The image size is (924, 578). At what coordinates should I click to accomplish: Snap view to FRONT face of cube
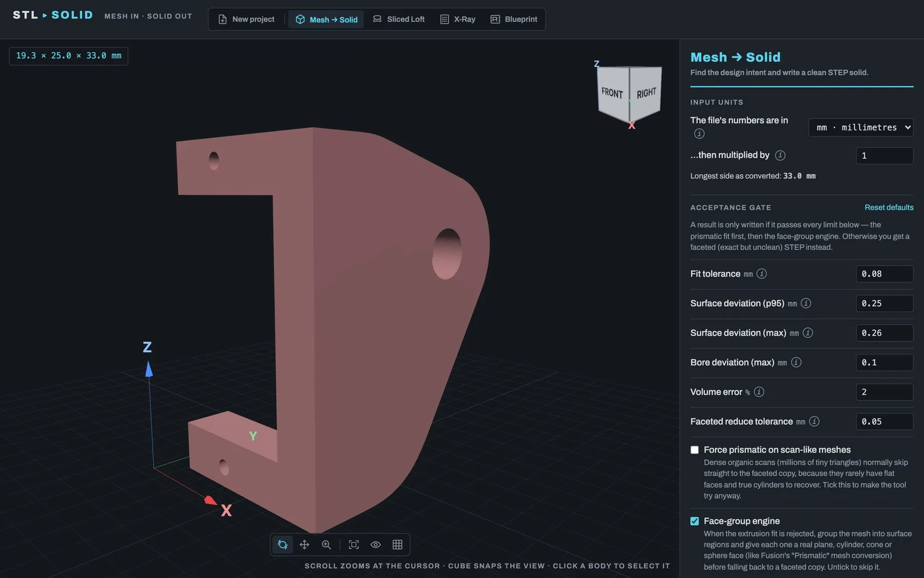[x=612, y=94]
